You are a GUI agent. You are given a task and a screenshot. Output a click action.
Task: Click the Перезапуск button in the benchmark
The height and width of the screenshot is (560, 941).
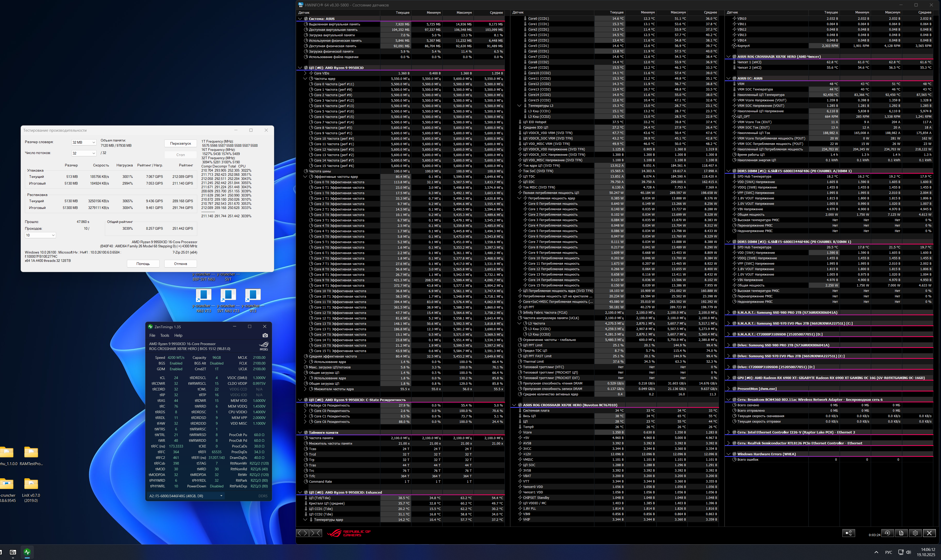(181, 143)
